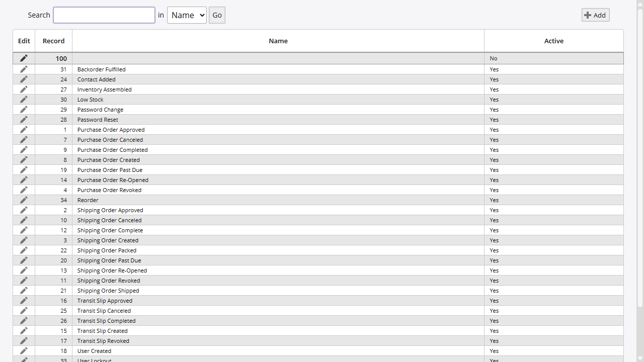Image resolution: width=644 pixels, height=362 pixels.
Task: Open the Name search field dropdown
Action: (187, 15)
